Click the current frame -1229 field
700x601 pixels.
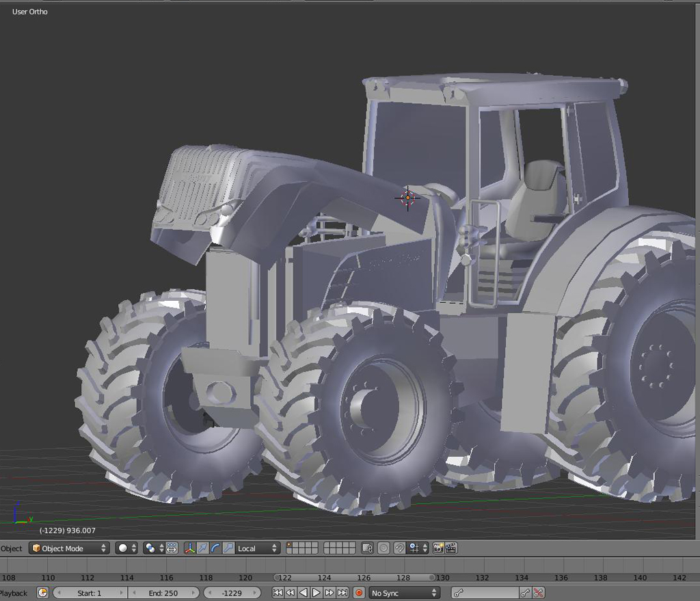[232, 593]
